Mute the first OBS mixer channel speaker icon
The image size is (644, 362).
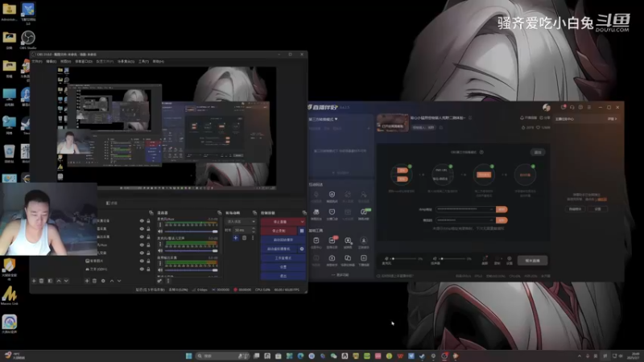(160, 232)
